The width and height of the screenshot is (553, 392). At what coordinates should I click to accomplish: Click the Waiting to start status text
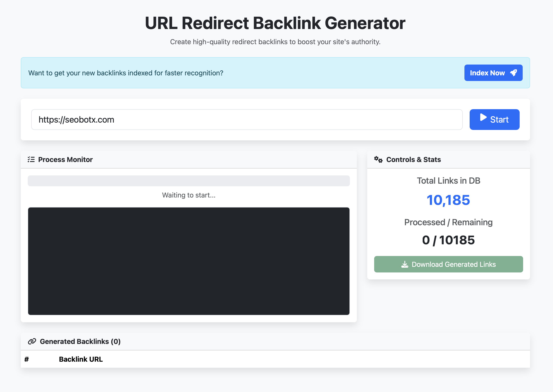click(x=189, y=195)
